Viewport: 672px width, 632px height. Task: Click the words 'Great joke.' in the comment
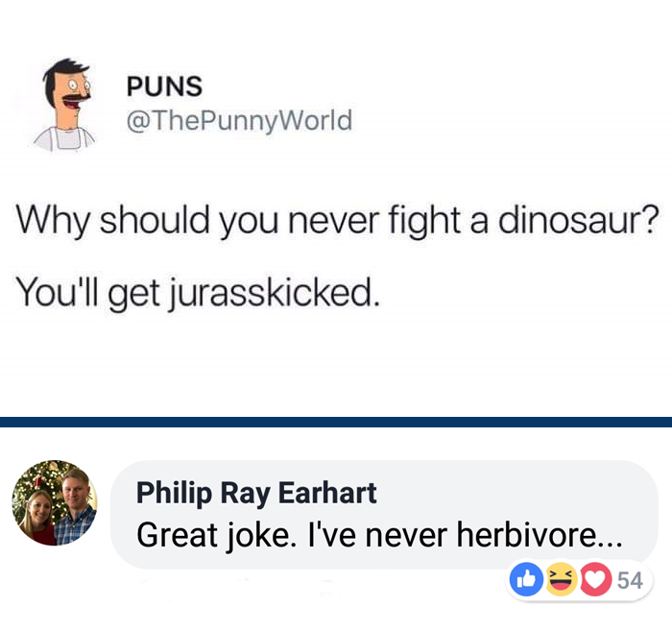(x=216, y=535)
